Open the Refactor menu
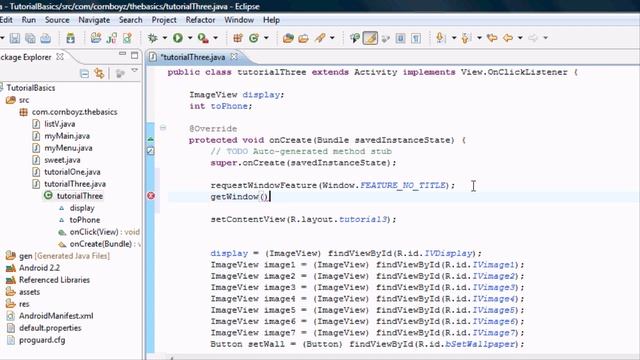 200,20
